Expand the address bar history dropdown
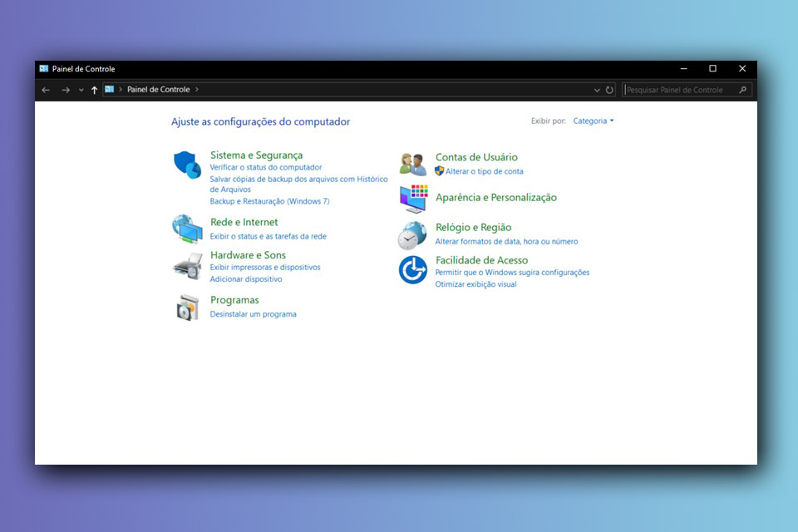The height and width of the screenshot is (532, 798). point(597,90)
